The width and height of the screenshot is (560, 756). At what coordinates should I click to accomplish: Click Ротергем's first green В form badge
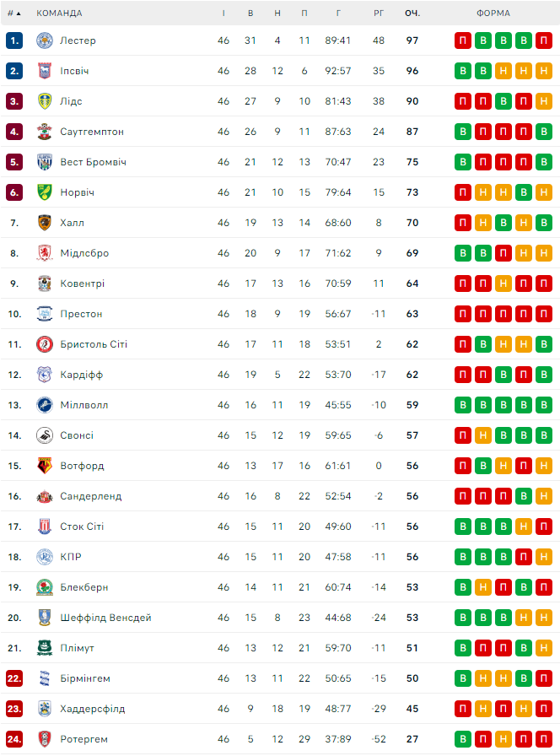463,739
